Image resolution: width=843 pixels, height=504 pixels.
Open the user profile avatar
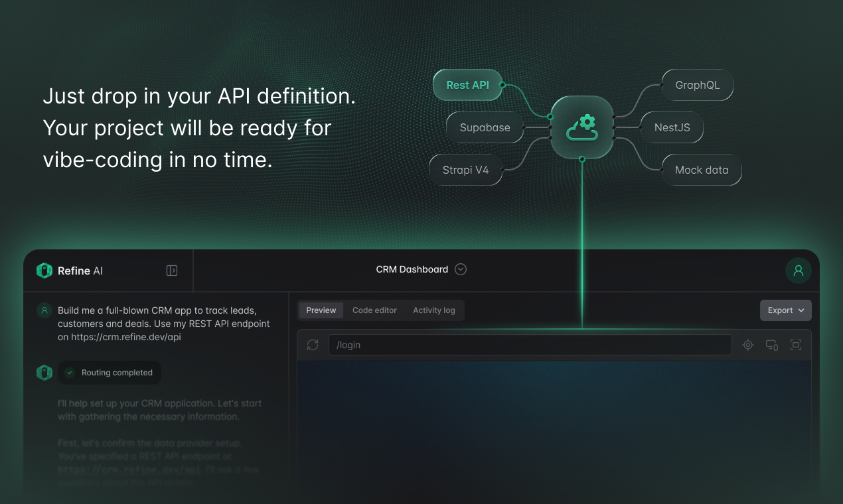799,271
